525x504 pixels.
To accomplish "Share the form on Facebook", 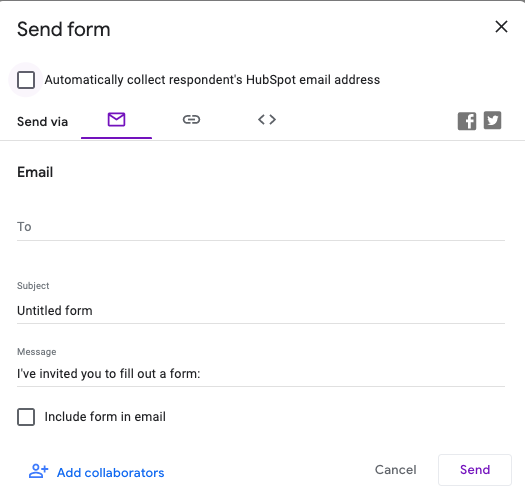I will pos(467,121).
